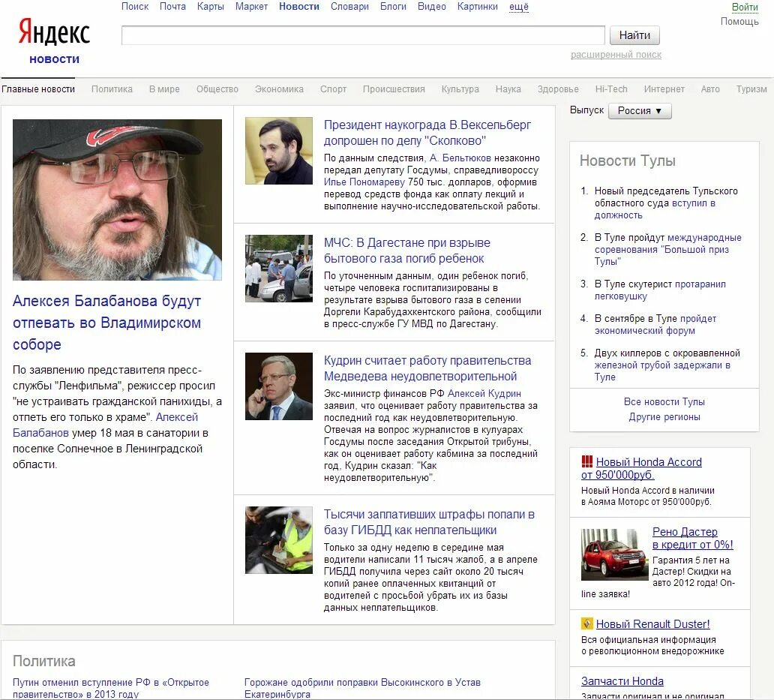Switch to the Туризм tab
This screenshot has height=700, width=774.
pyautogui.click(x=751, y=89)
